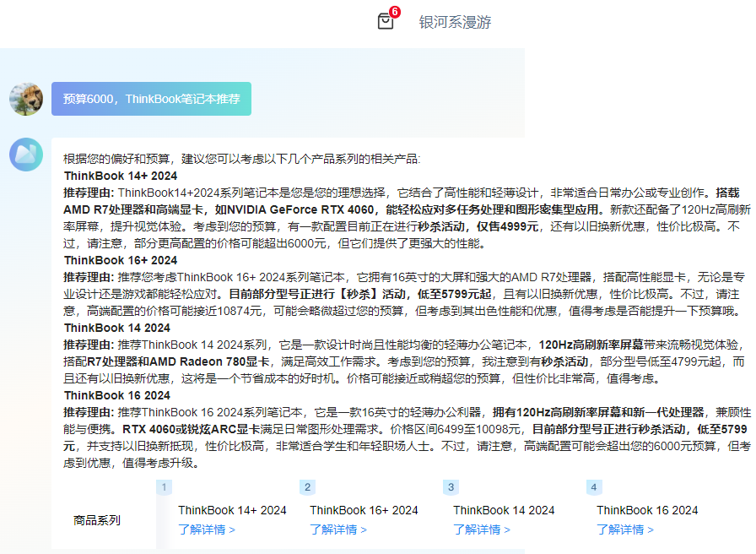Viewport: 756px width, 554px height.
Task: Click the bold text 低至5799元起 for ThinkBook 16+
Action: 454,294
